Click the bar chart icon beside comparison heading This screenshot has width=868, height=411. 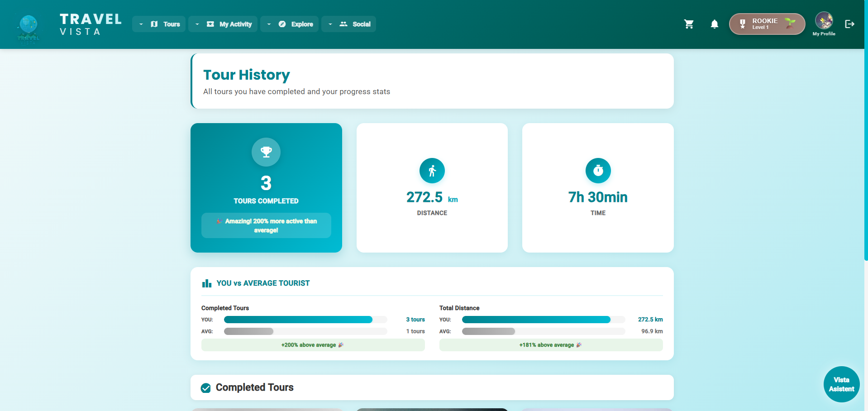(207, 283)
